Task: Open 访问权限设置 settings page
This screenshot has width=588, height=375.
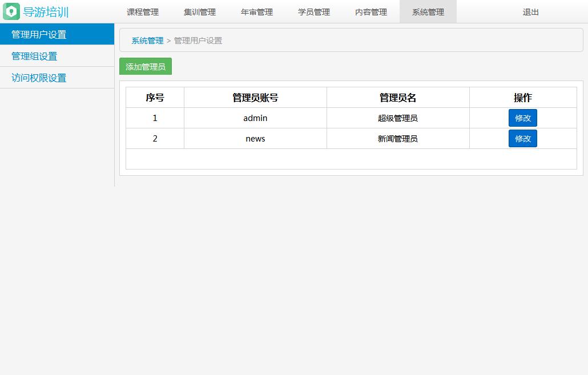Action: coord(38,78)
